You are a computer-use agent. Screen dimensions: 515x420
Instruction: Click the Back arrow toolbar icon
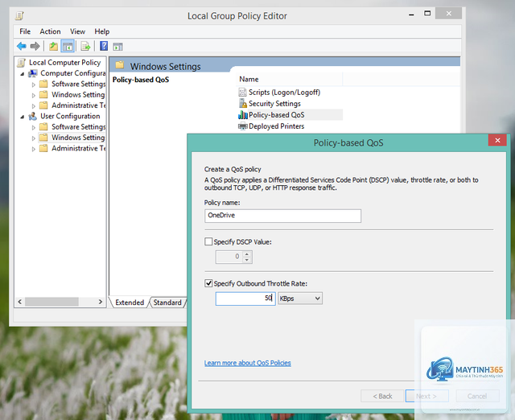pyautogui.click(x=22, y=47)
